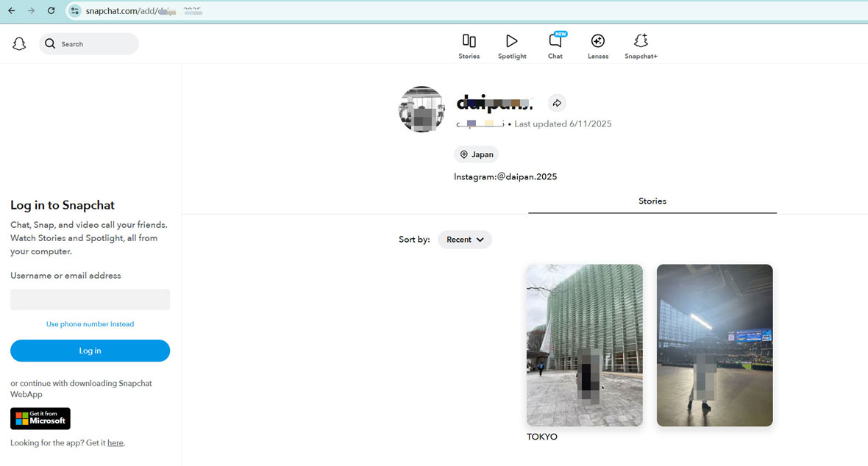Screen dimensions: 868x466
Task: Click the TOKYO story caption
Action: 542,437
